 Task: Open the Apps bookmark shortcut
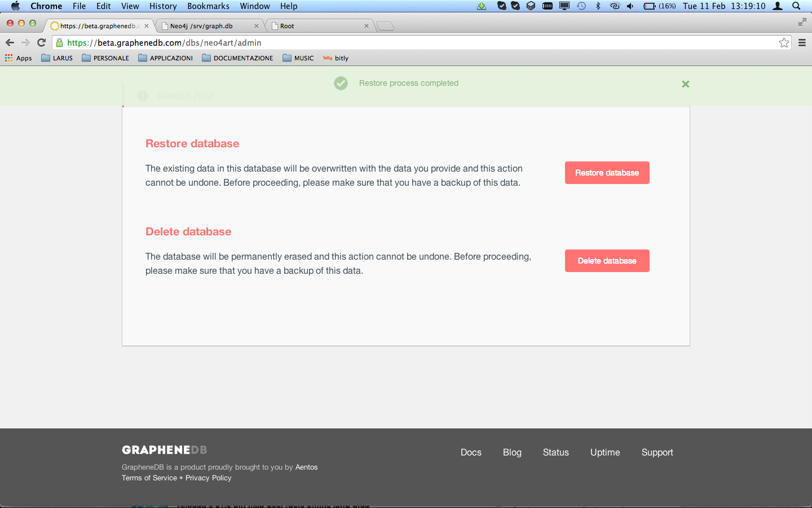pos(19,58)
